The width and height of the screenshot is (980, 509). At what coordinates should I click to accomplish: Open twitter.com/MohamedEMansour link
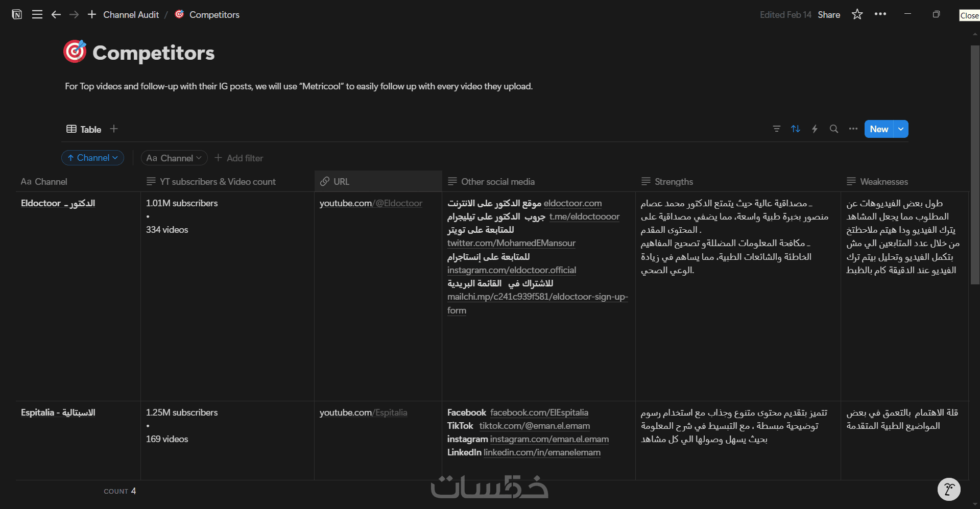click(511, 243)
